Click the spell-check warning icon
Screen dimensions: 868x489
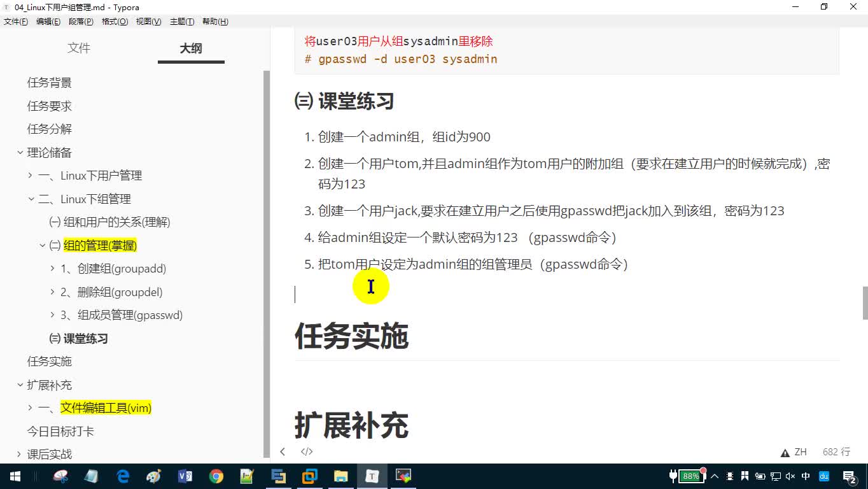[785, 453]
